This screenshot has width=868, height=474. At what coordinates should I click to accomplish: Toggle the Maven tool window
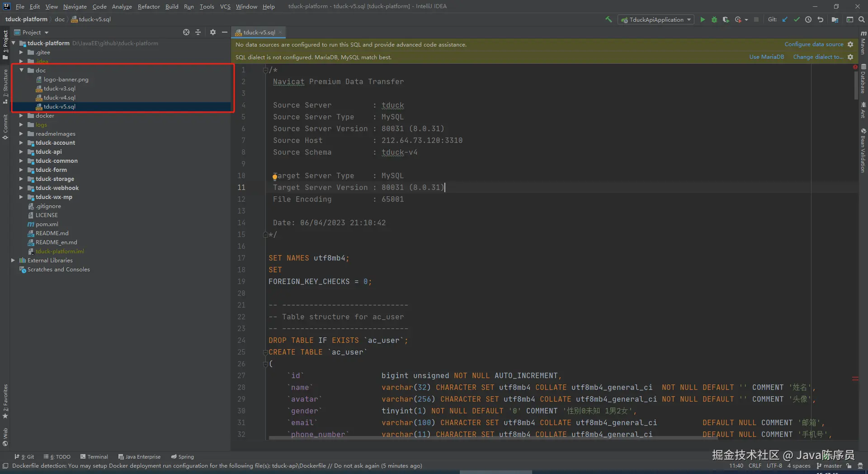point(863,43)
